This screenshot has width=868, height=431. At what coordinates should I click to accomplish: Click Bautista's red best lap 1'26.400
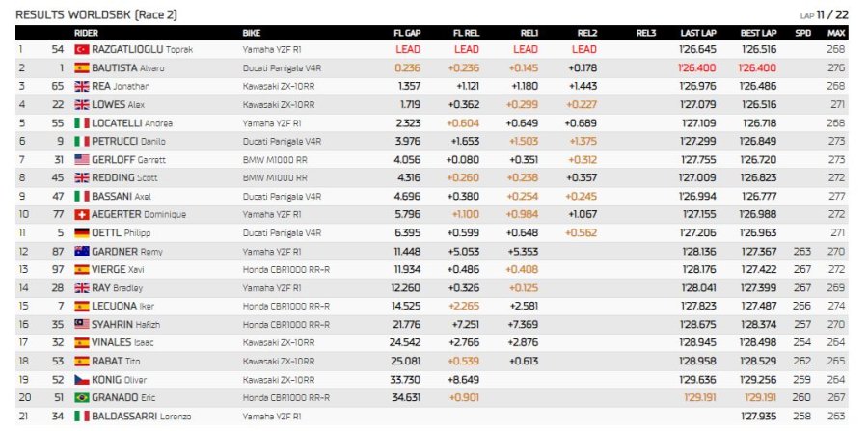click(757, 68)
